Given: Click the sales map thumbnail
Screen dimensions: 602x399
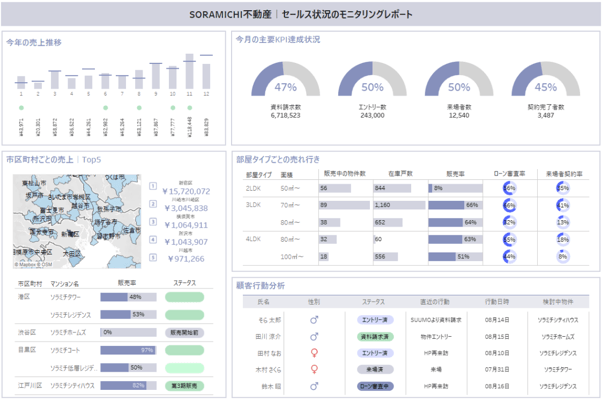Looking at the screenshot, I should tap(77, 222).
